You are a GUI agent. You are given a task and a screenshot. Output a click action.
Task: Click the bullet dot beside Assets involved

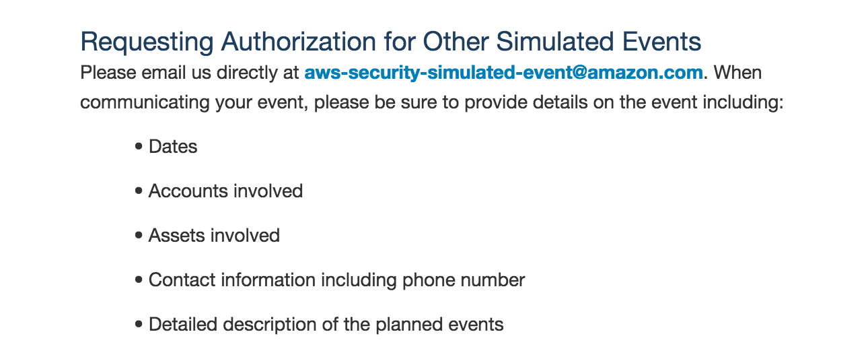[x=139, y=236]
